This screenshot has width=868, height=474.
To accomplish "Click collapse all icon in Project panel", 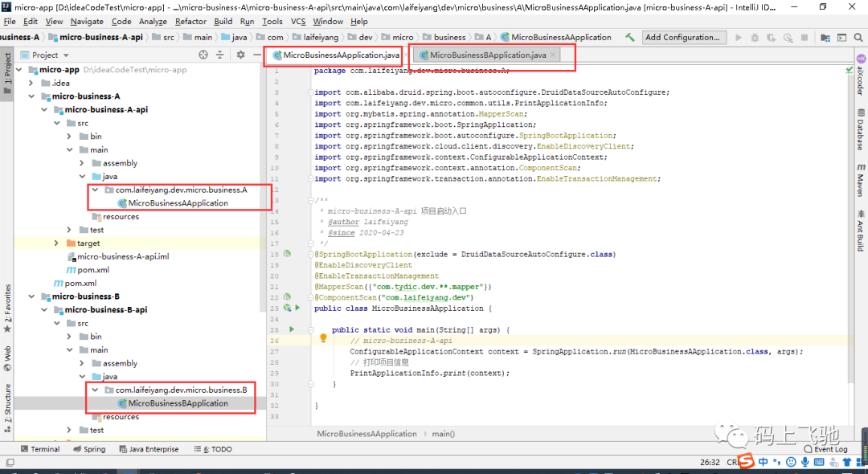I will point(219,55).
